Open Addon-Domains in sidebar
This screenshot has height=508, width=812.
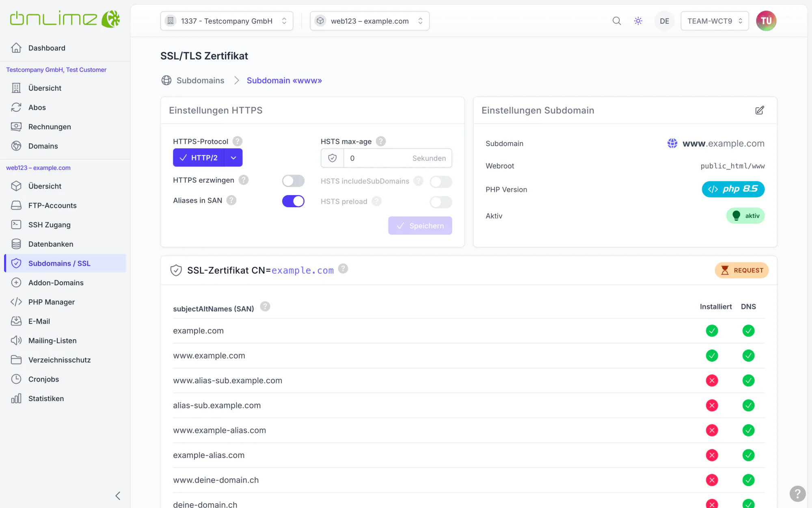(x=65, y=282)
